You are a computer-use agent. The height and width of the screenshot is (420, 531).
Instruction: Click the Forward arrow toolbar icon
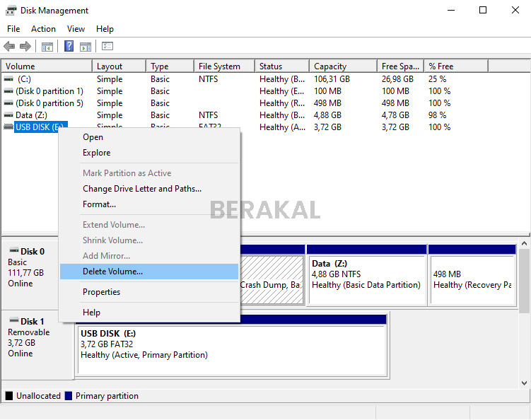click(x=25, y=47)
